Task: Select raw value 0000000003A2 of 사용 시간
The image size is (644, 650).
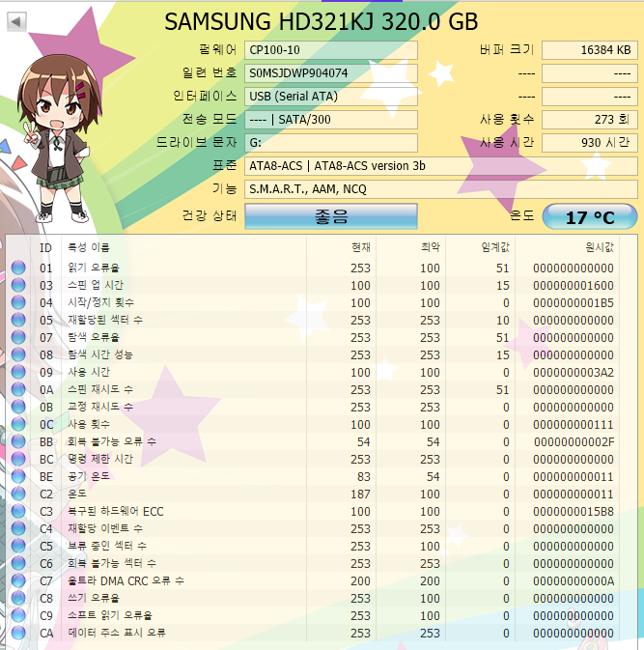Action: (574, 373)
